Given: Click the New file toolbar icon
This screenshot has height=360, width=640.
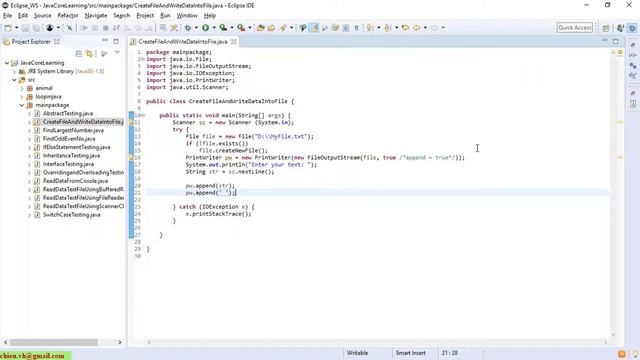Looking at the screenshot, I should [x=8, y=28].
